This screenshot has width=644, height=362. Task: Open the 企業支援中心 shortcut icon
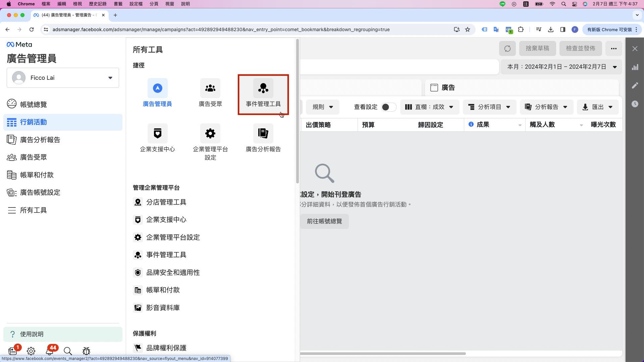point(157,133)
